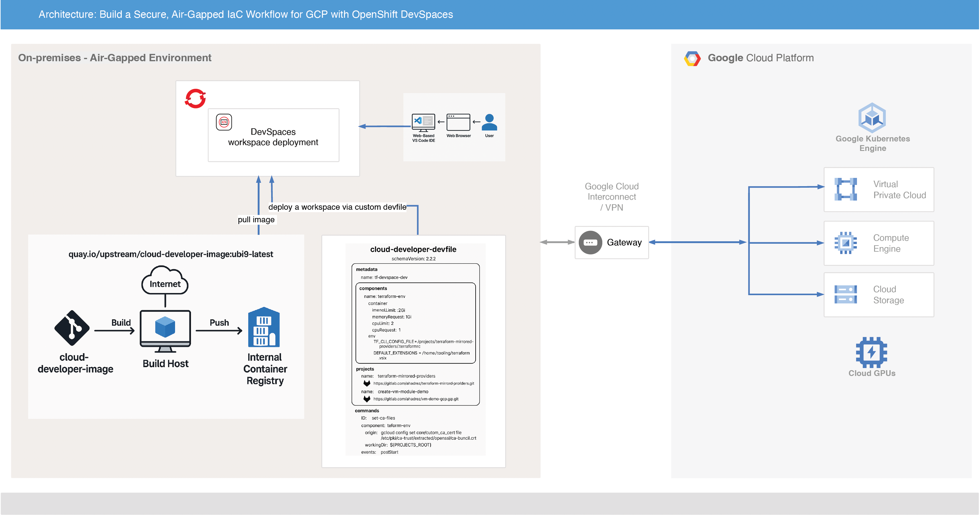Click the 'Compute Engine' label
This screenshot has width=980, height=515.
(x=891, y=243)
